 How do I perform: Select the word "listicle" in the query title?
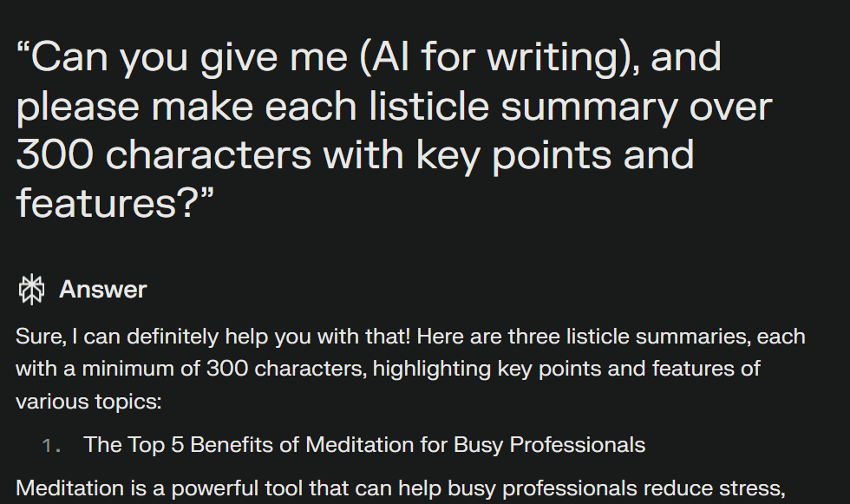429,106
